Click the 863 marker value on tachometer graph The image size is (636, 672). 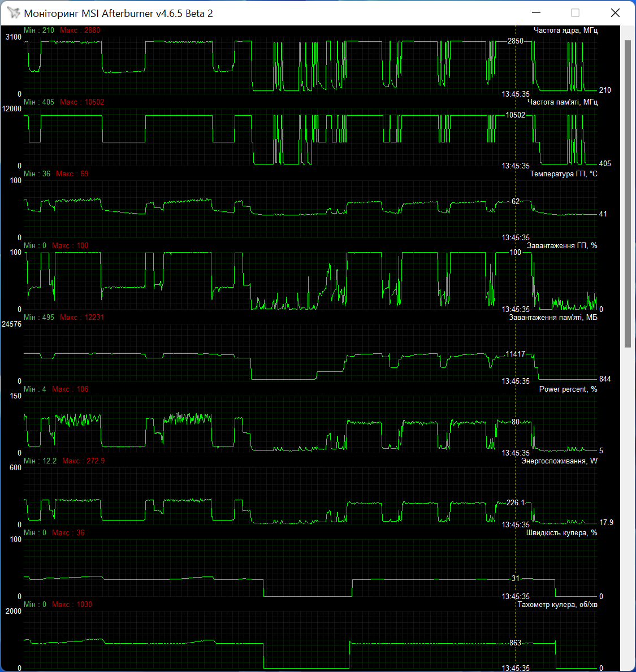515,643
